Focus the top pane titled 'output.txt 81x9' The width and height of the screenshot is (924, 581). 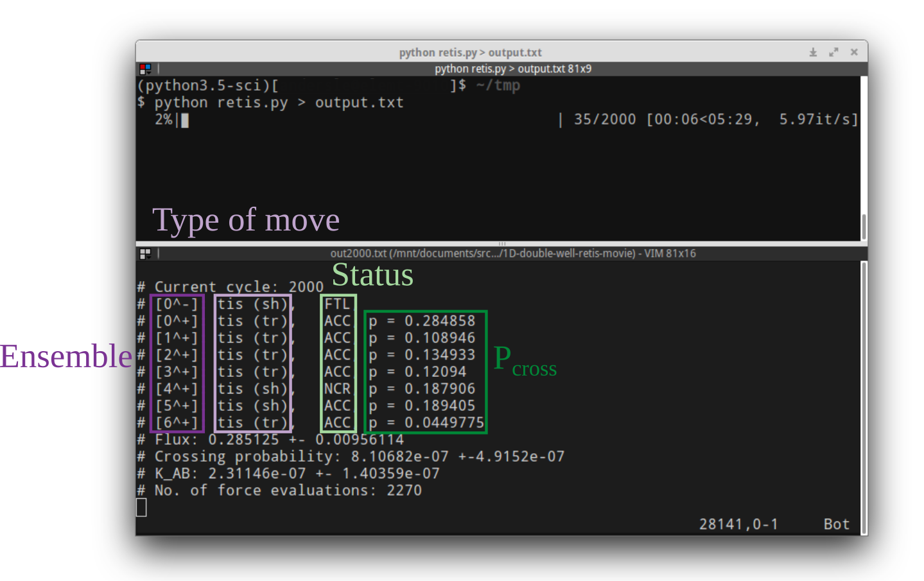point(512,69)
